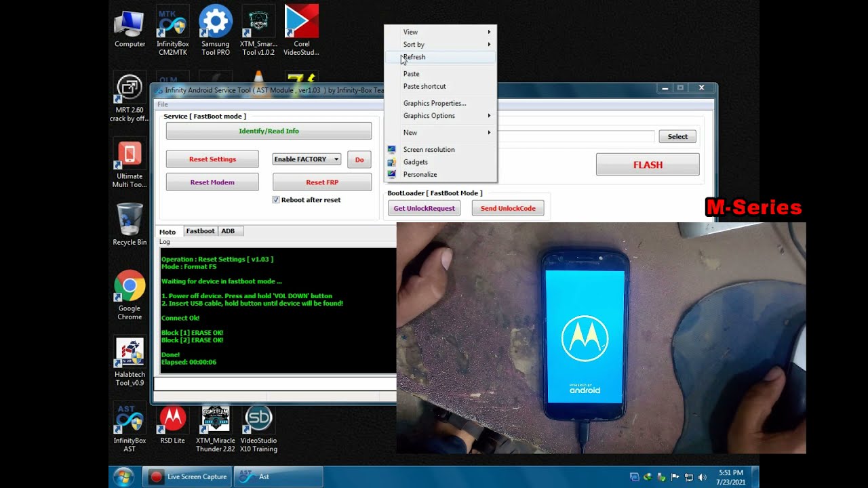Image resolution: width=868 pixels, height=488 pixels.
Task: Choose Refresh in context menu
Action: tap(440, 57)
